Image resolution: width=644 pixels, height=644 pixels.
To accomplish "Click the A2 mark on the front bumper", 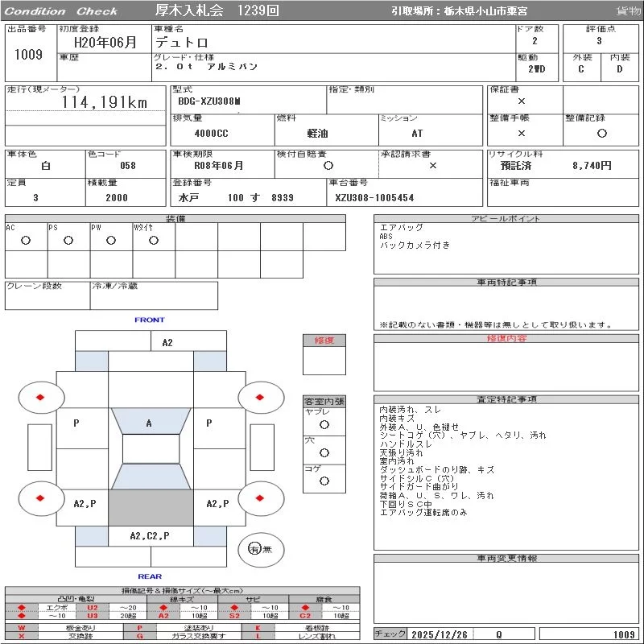I will pos(167,343).
